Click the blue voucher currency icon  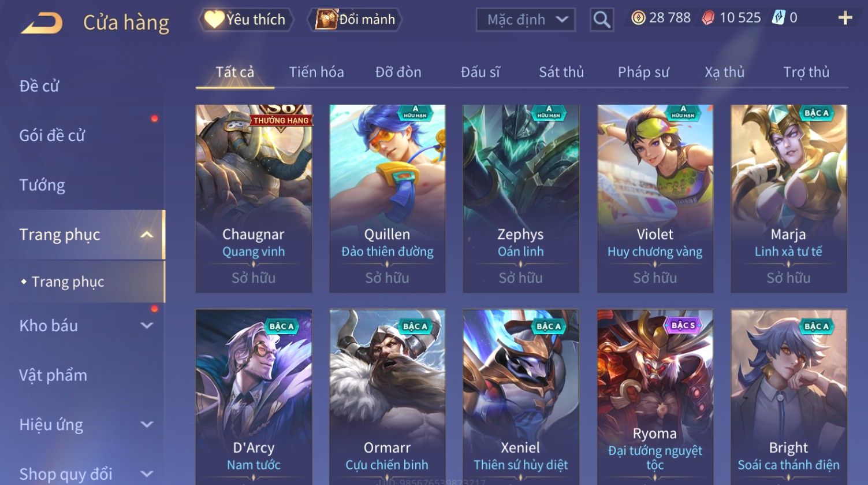click(x=778, y=18)
